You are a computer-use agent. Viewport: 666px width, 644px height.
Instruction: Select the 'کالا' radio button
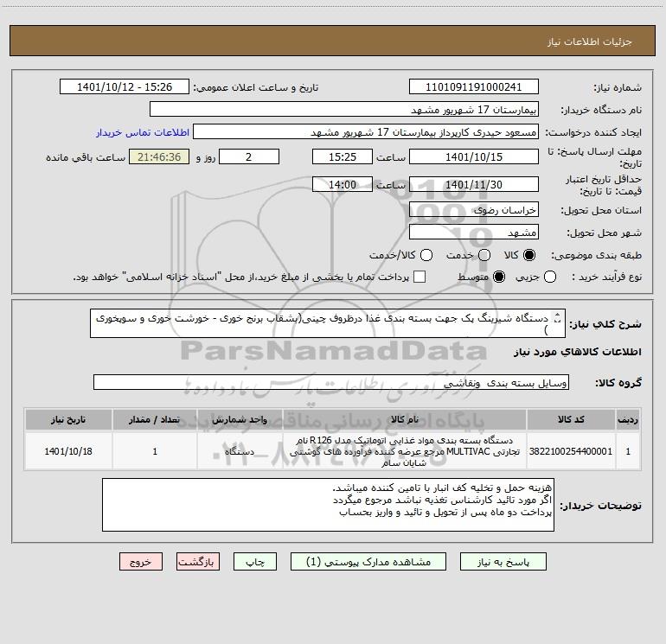(529, 255)
